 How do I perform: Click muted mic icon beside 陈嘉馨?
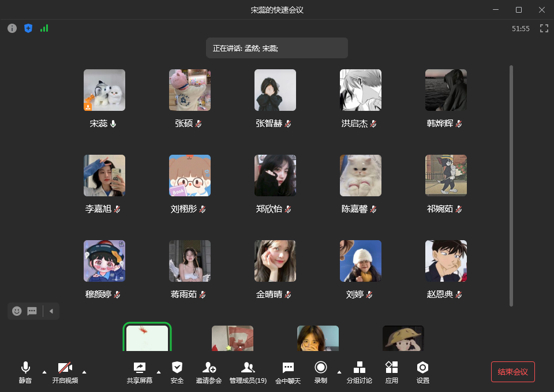(x=373, y=209)
